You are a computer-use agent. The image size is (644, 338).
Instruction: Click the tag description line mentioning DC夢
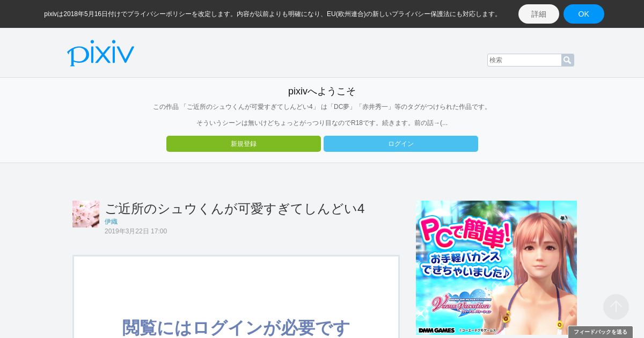322,107
